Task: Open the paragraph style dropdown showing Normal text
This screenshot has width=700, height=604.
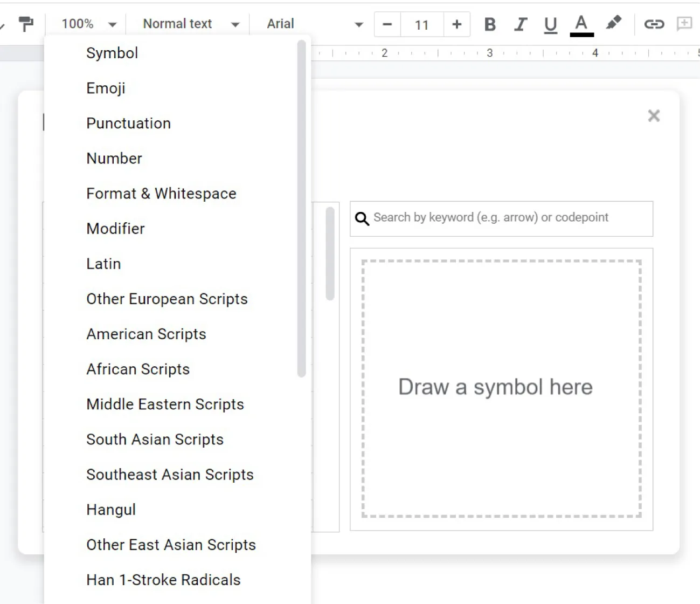Action: pos(188,24)
